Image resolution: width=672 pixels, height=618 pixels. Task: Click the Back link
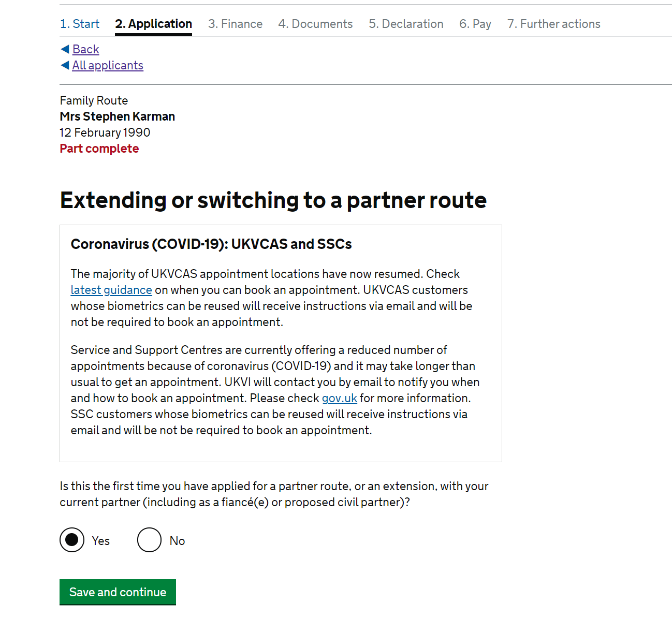click(x=85, y=49)
